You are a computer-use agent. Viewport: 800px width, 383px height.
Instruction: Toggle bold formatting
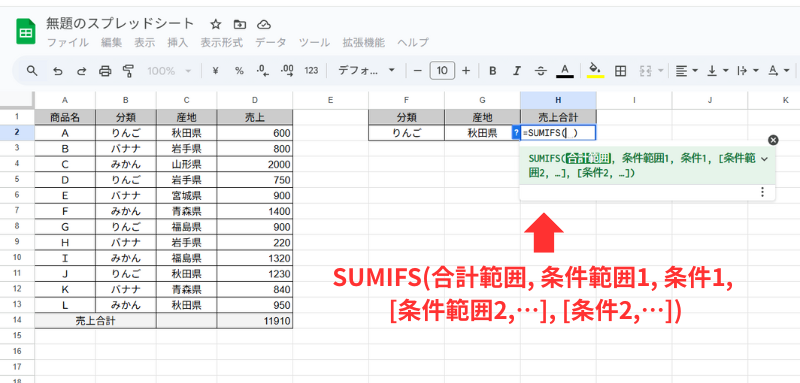click(x=492, y=70)
